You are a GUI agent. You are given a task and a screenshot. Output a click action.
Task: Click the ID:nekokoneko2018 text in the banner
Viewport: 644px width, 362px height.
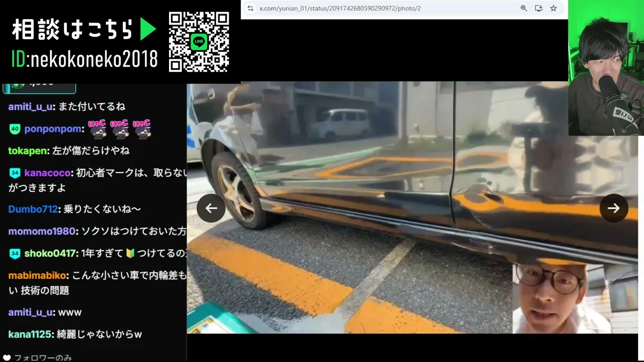point(85,59)
